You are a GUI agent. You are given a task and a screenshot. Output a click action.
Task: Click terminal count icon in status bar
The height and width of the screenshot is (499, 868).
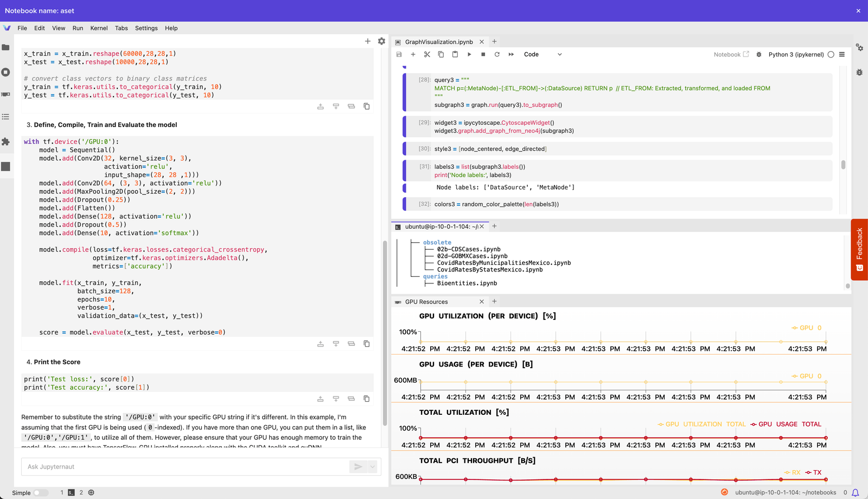pyautogui.click(x=71, y=493)
